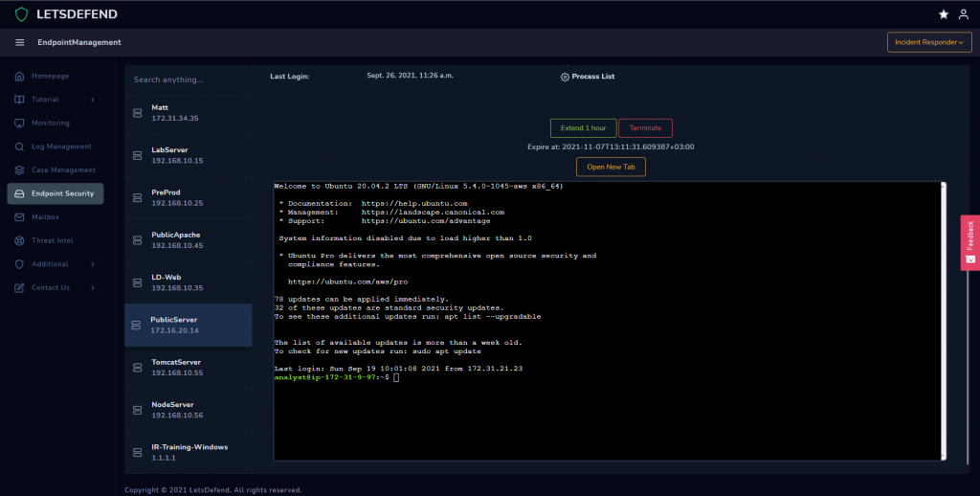
Task: Click the Threat Intel sidebar icon
Action: click(20, 240)
